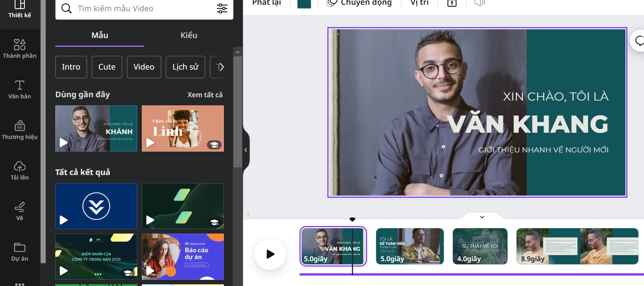Select the Vẽ draw tool
This screenshot has width=644, height=286.
[19, 211]
